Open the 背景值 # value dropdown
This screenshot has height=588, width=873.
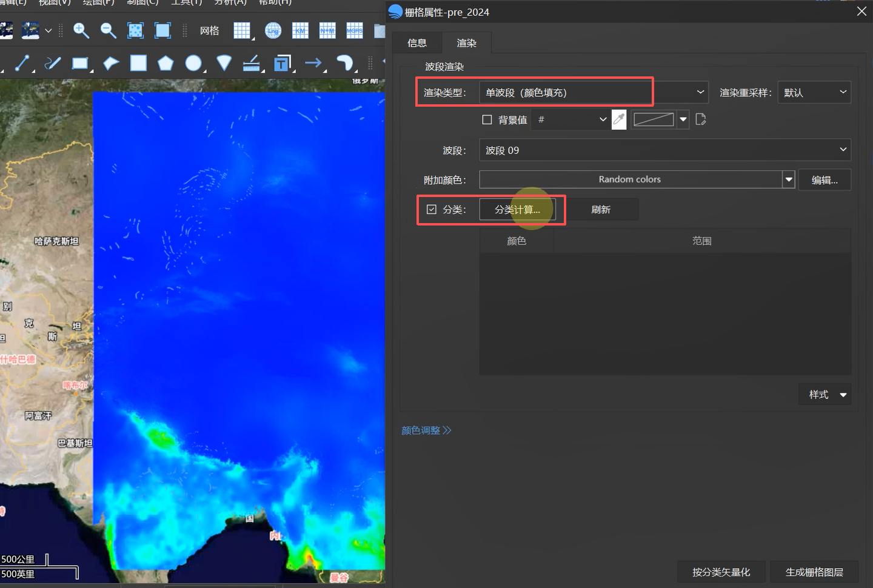(570, 119)
